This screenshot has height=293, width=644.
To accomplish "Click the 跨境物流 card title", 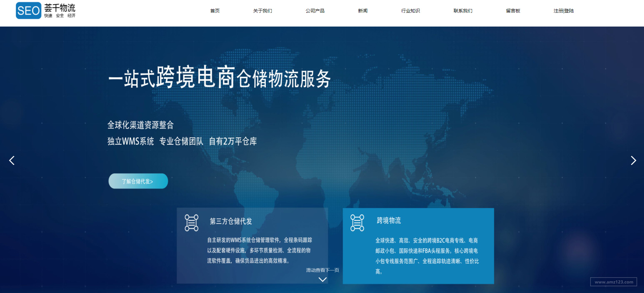I will point(389,220).
